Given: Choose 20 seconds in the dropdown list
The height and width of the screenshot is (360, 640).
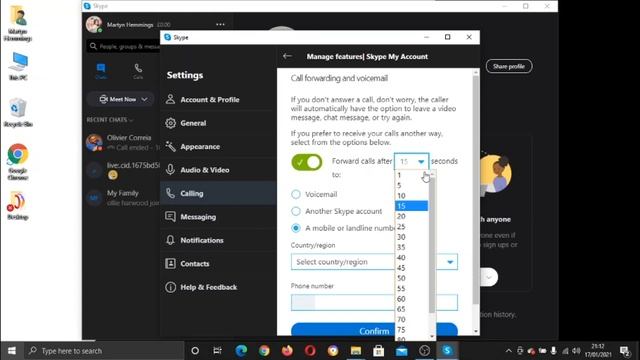Looking at the screenshot, I should 411,216.
